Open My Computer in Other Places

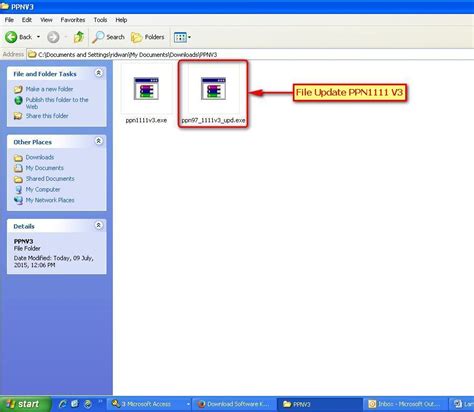[x=43, y=189]
